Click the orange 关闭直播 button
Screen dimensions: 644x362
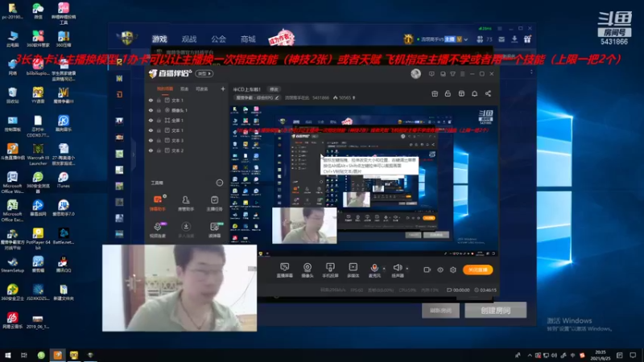(x=477, y=269)
